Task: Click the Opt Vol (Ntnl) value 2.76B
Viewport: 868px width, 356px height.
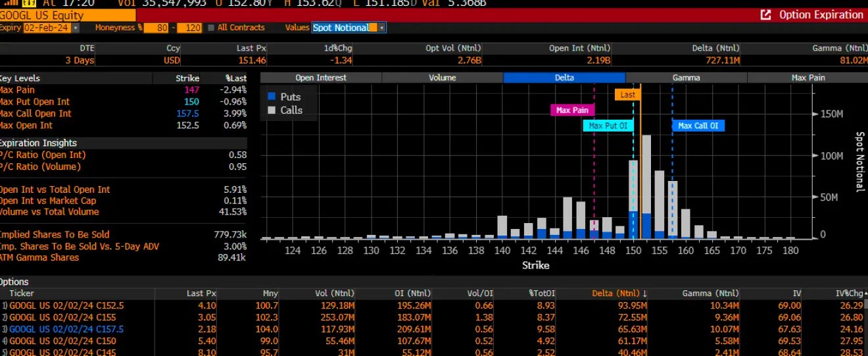Action: (469, 61)
